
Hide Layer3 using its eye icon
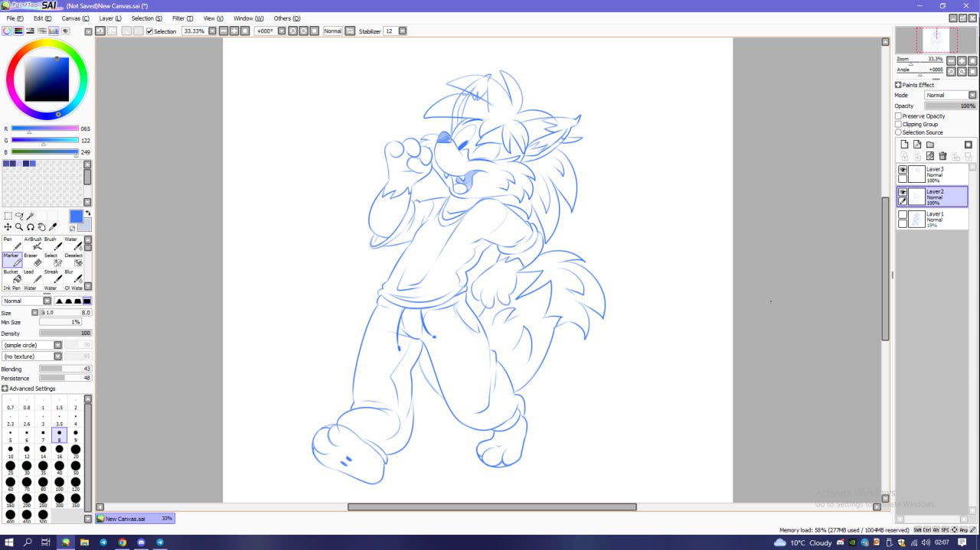[x=903, y=169]
